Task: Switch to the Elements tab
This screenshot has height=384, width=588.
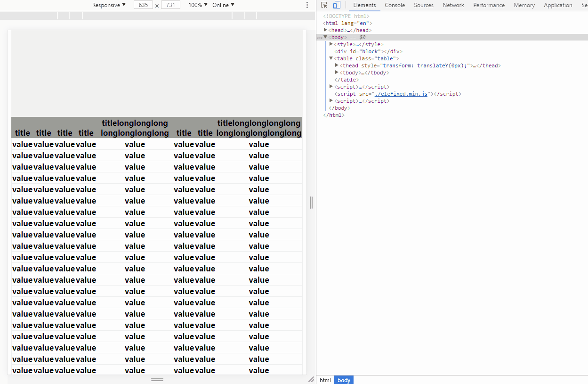Action: coord(364,5)
